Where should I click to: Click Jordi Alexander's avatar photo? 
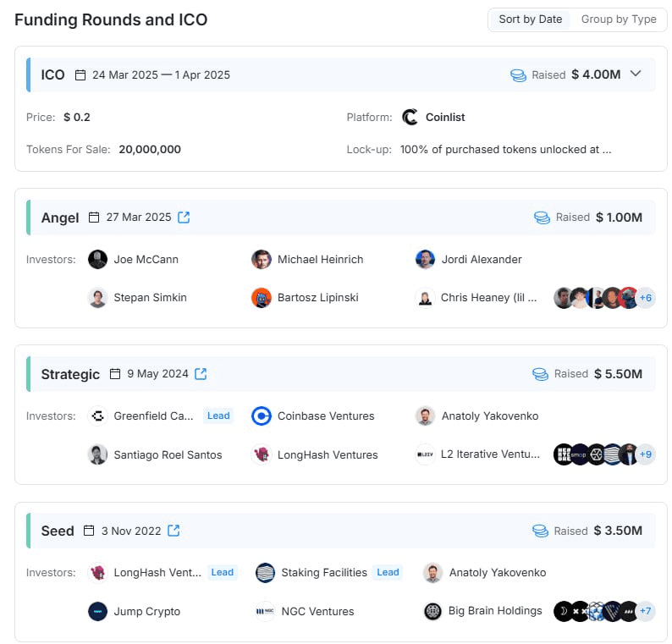tap(425, 259)
